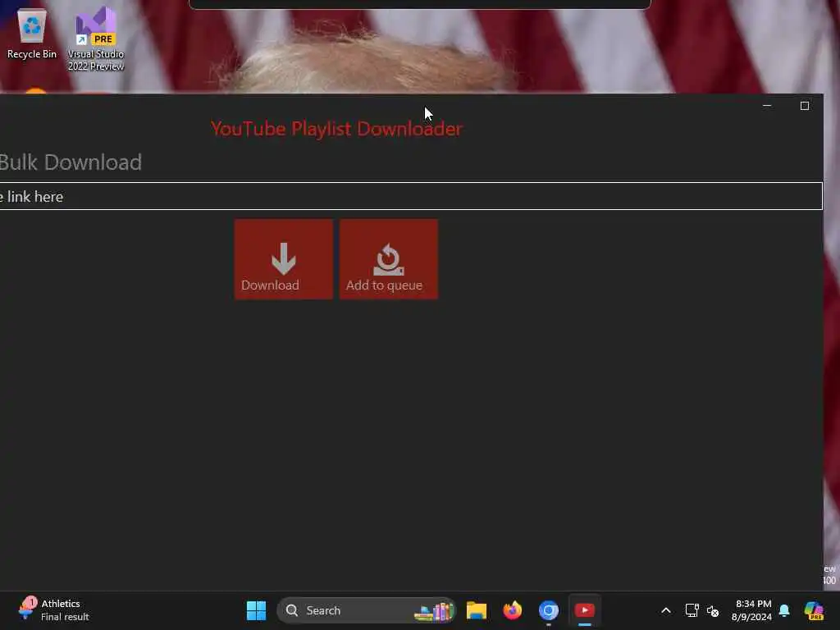The width and height of the screenshot is (840, 630).
Task: Click the Add to queue button
Action: pos(389,259)
